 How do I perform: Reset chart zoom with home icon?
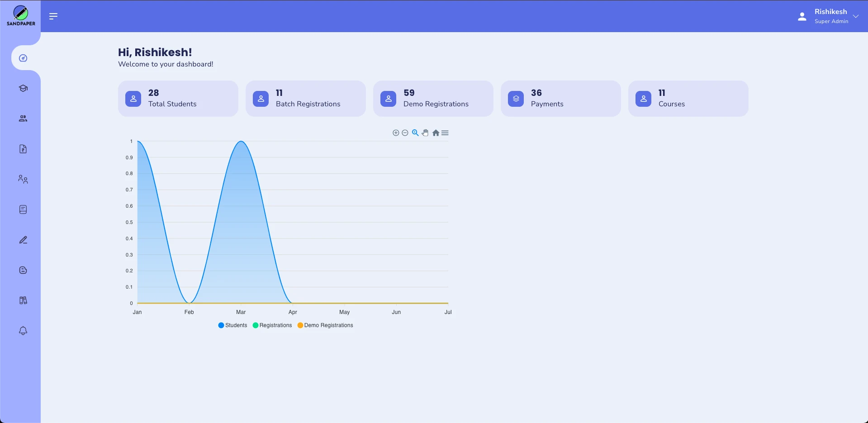click(x=436, y=133)
